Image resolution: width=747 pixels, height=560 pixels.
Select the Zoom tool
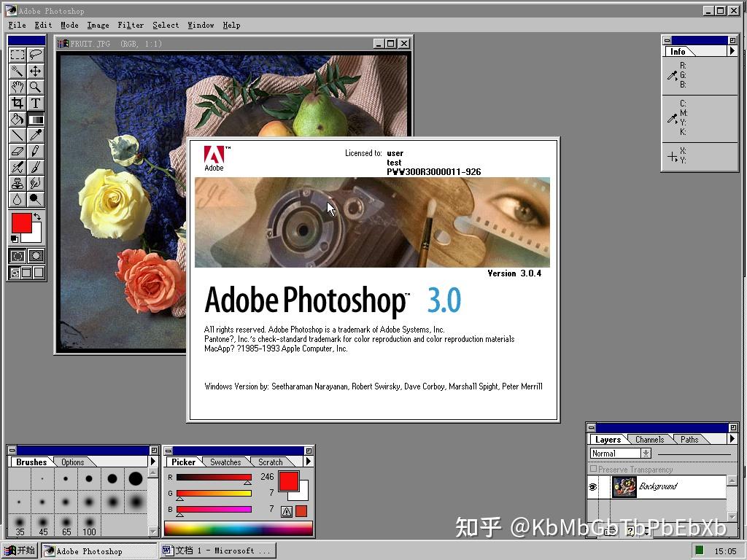point(36,87)
